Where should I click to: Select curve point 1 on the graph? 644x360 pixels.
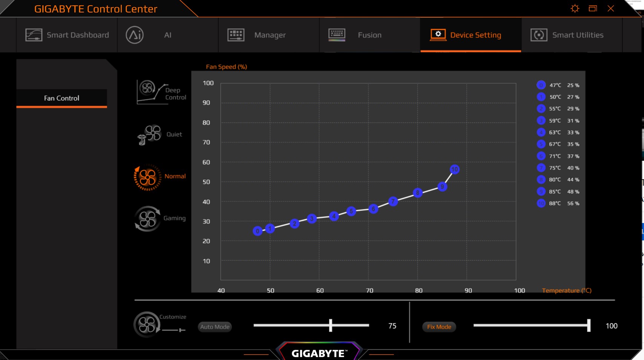pos(270,228)
